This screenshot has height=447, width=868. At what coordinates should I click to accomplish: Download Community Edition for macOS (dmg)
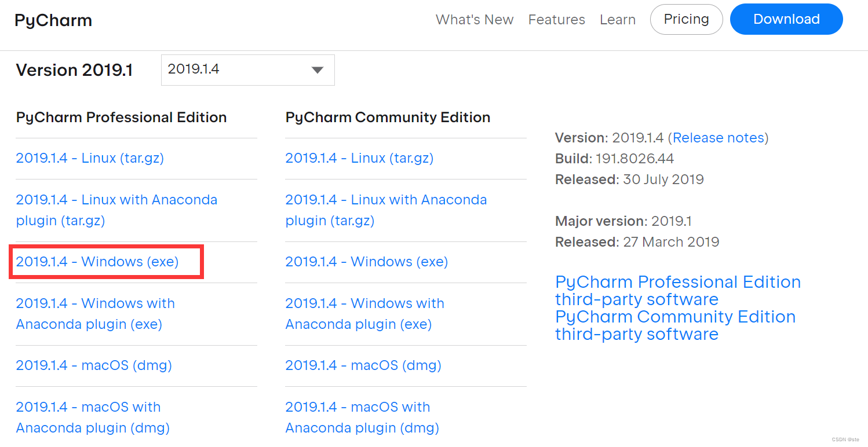tap(363, 365)
